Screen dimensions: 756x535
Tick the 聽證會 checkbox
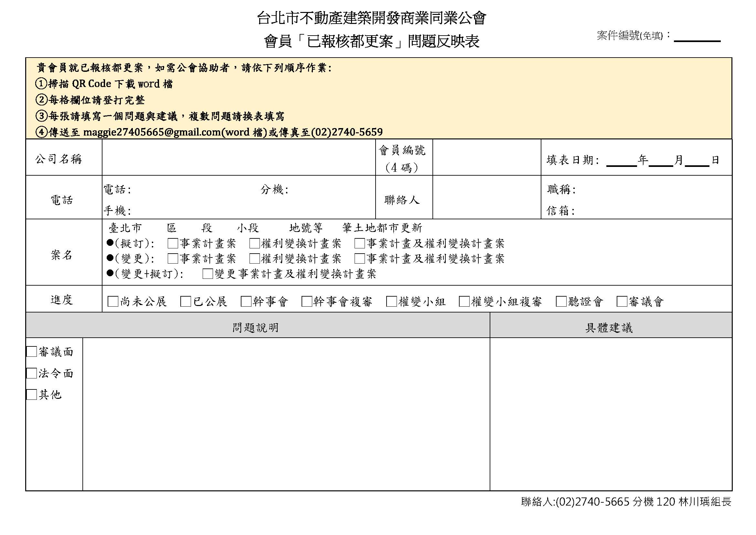tap(561, 301)
